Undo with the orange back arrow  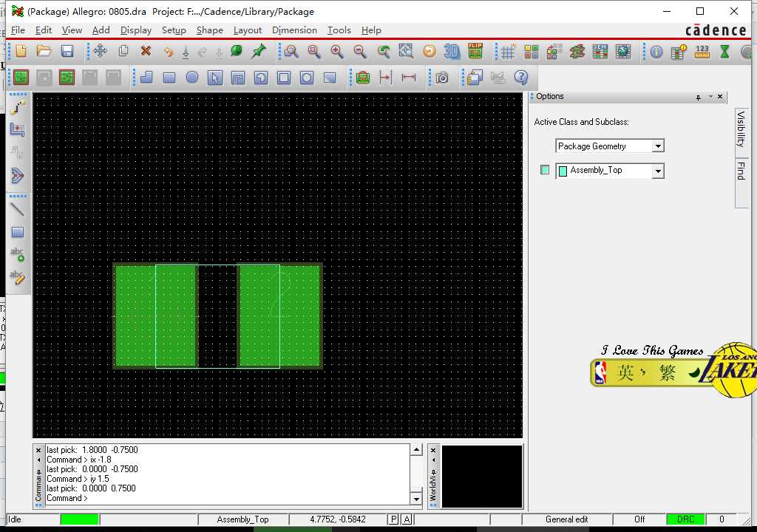click(168, 51)
